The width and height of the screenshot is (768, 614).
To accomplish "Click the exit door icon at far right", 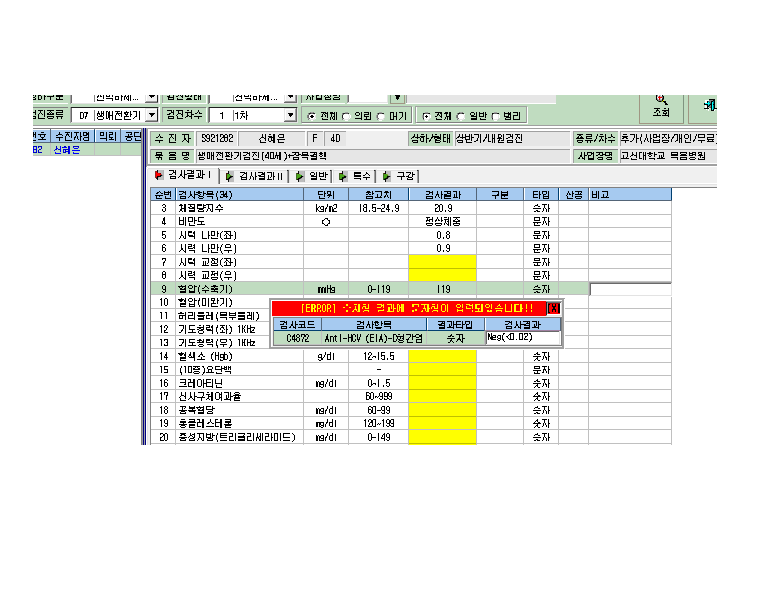I will pos(710,104).
